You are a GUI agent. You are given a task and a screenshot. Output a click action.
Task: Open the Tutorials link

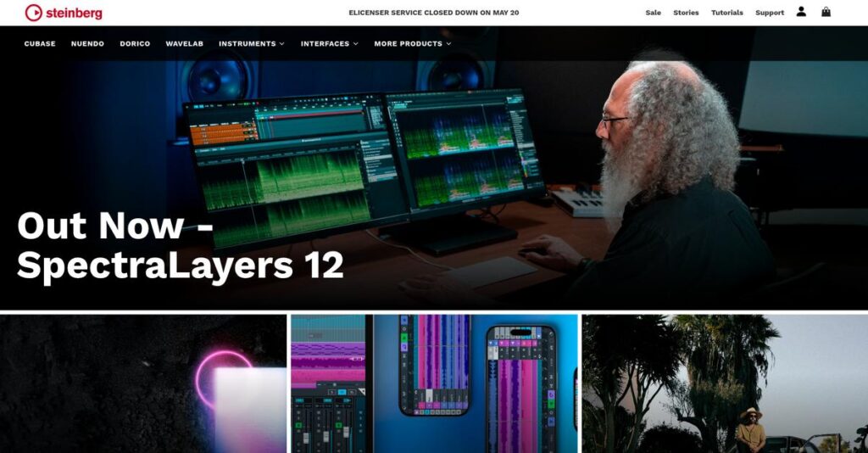[726, 13]
